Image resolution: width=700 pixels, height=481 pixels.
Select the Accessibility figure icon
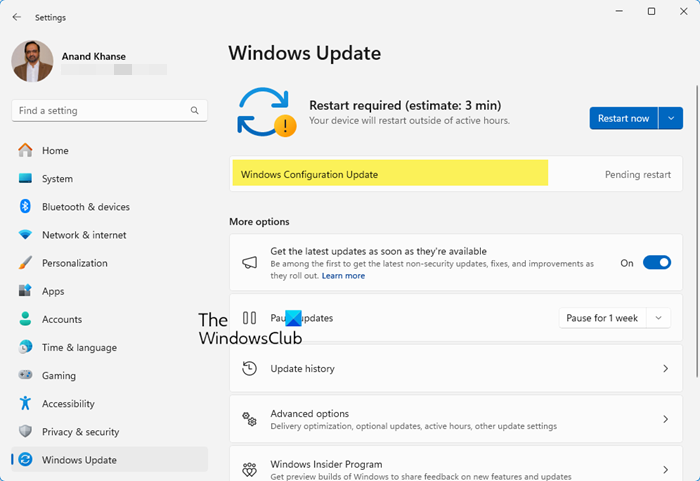(25, 404)
